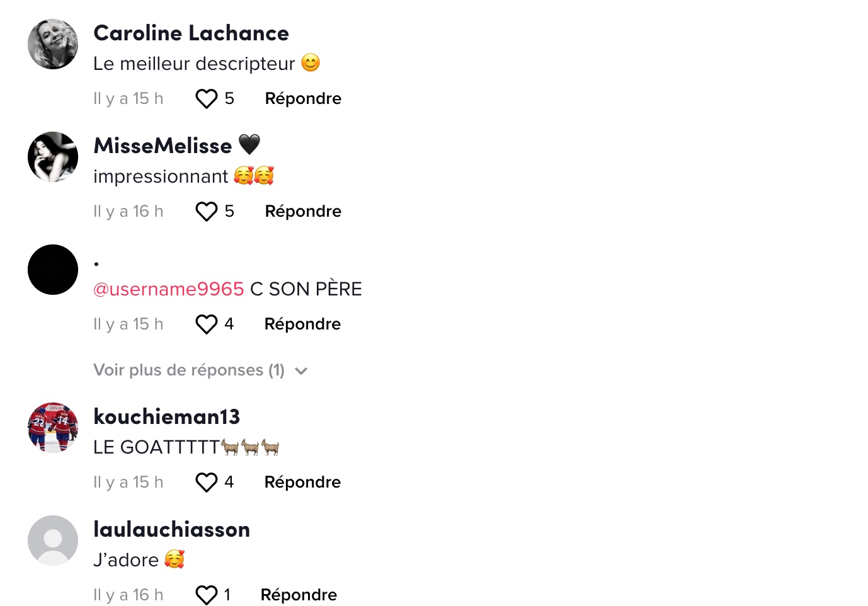
Task: Open kouchieman13's username link
Action: coord(166,417)
